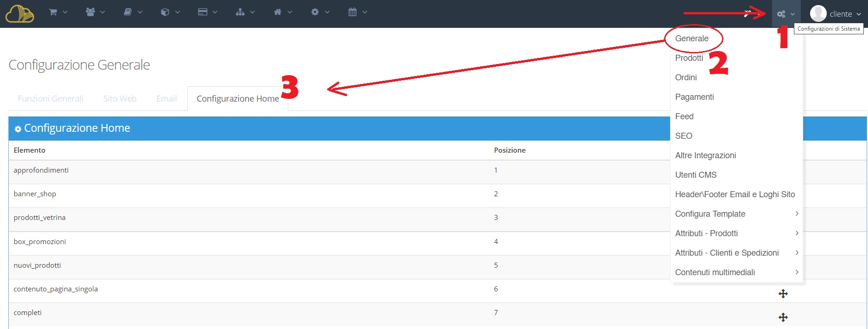Click position value 3 of prodotti_vetrina
The width and height of the screenshot is (868, 329).
point(496,218)
